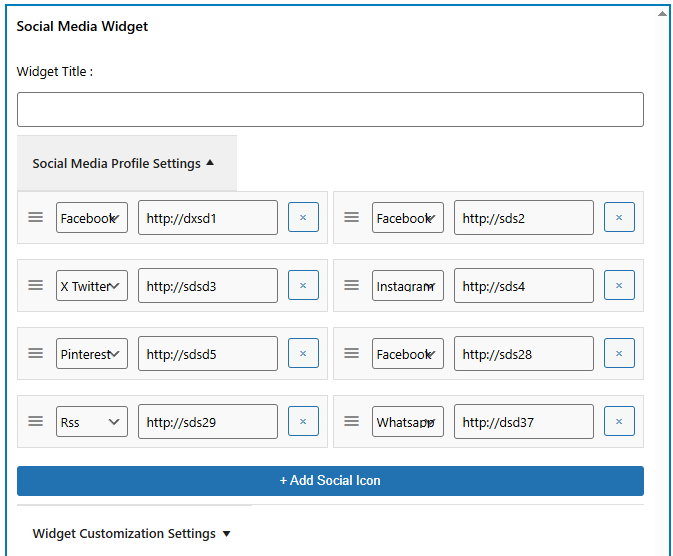Image resolution: width=673 pixels, height=556 pixels.
Task: Open the Rss network dropdown
Action: coord(92,422)
